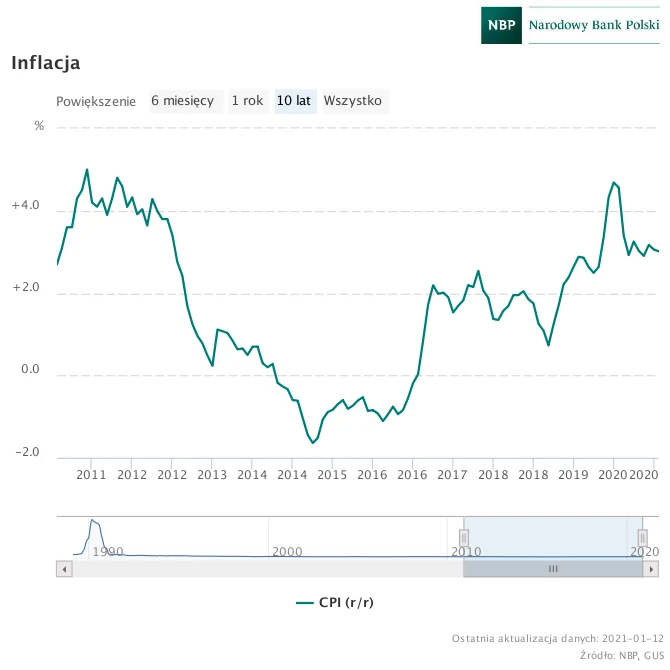This screenshot has height=670, width=670.
Task: Click the 2011 peak on the CPI line
Action: pos(87,170)
